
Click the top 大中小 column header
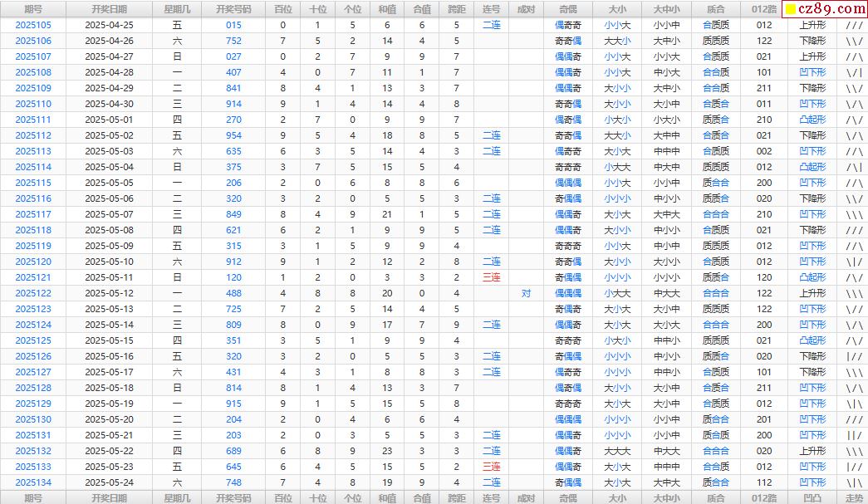(x=666, y=9)
